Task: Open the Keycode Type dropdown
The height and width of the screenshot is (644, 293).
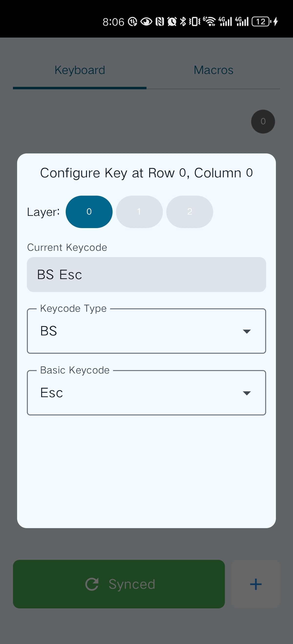Action: pyautogui.click(x=146, y=331)
